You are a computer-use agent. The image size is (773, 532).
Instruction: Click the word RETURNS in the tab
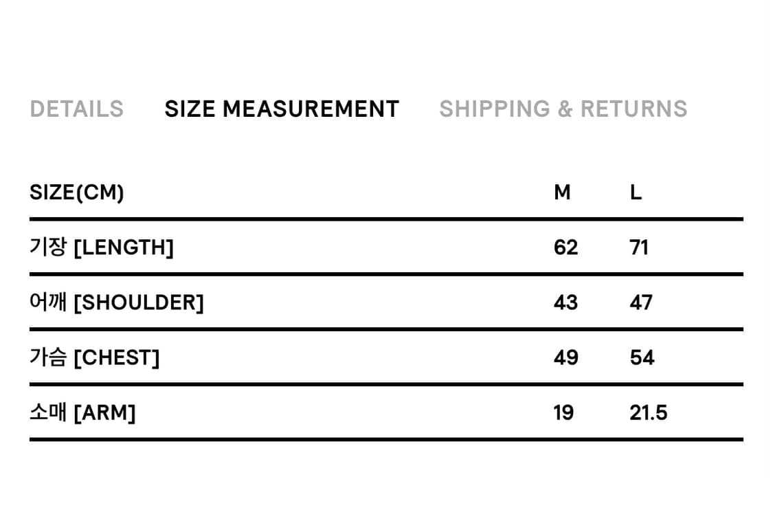(634, 109)
